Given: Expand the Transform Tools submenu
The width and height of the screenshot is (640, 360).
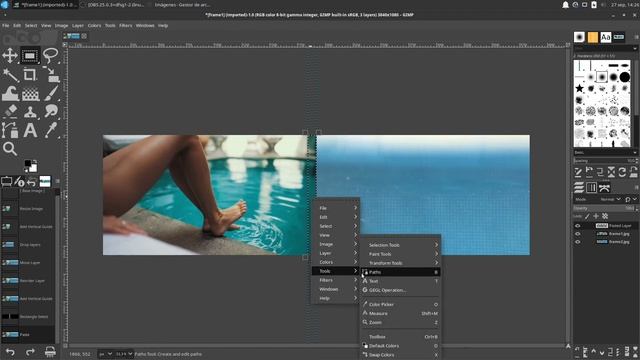Looking at the screenshot, I should pyautogui.click(x=401, y=263).
